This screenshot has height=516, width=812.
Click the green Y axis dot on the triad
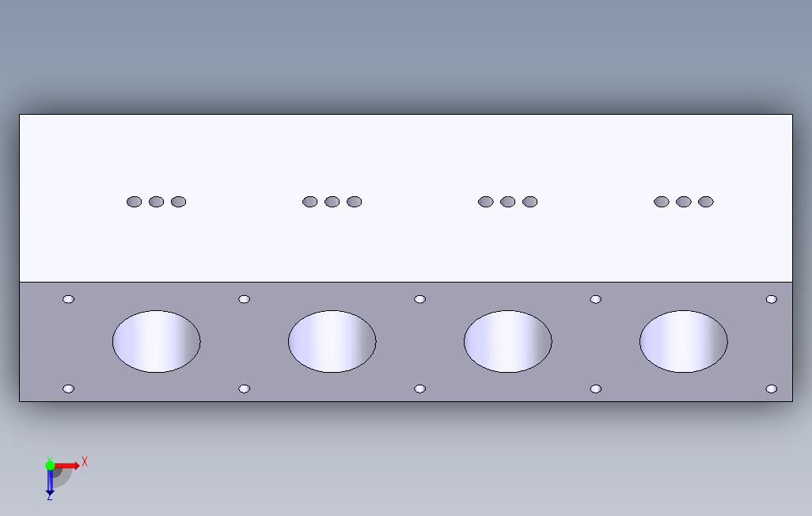tap(50, 465)
